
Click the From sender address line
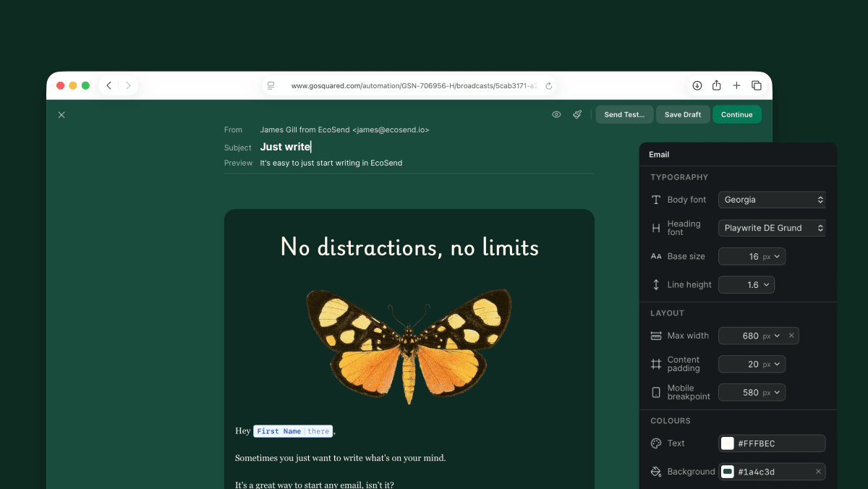coord(344,129)
